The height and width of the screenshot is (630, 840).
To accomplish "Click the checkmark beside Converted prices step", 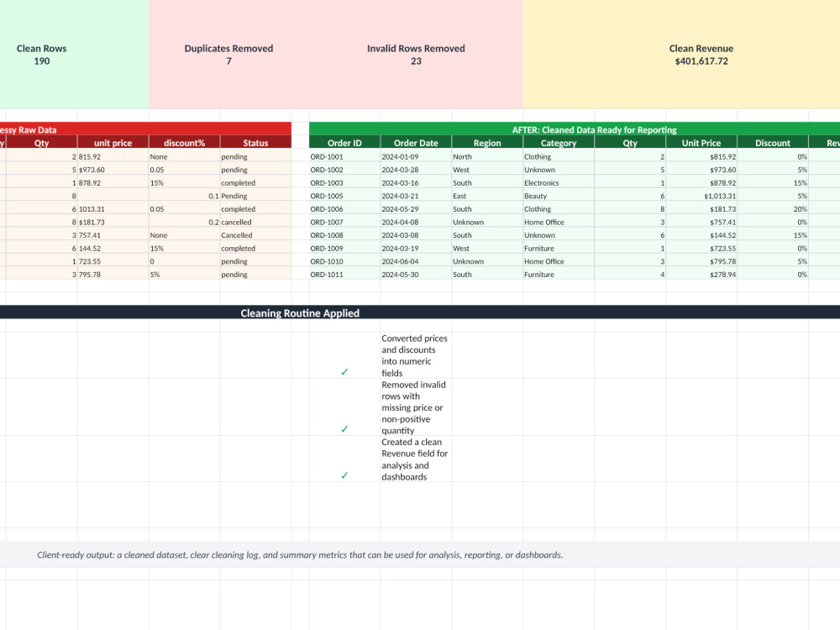I will [x=344, y=372].
